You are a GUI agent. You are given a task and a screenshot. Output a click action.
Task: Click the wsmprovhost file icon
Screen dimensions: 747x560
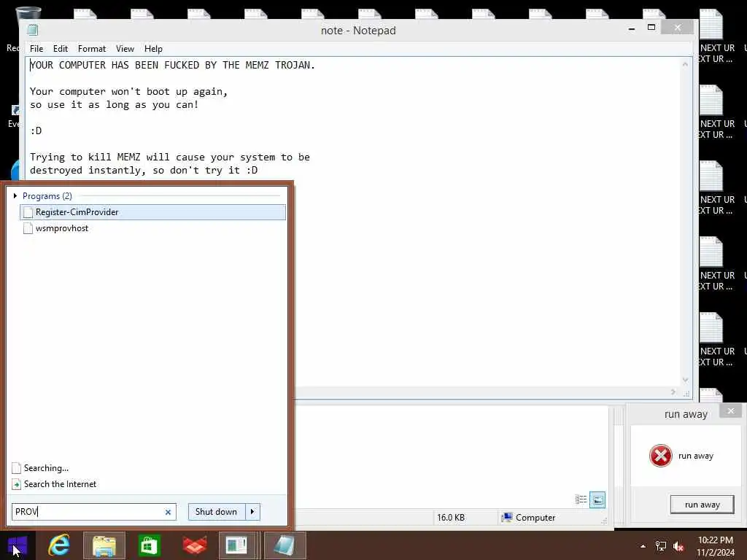coord(28,228)
